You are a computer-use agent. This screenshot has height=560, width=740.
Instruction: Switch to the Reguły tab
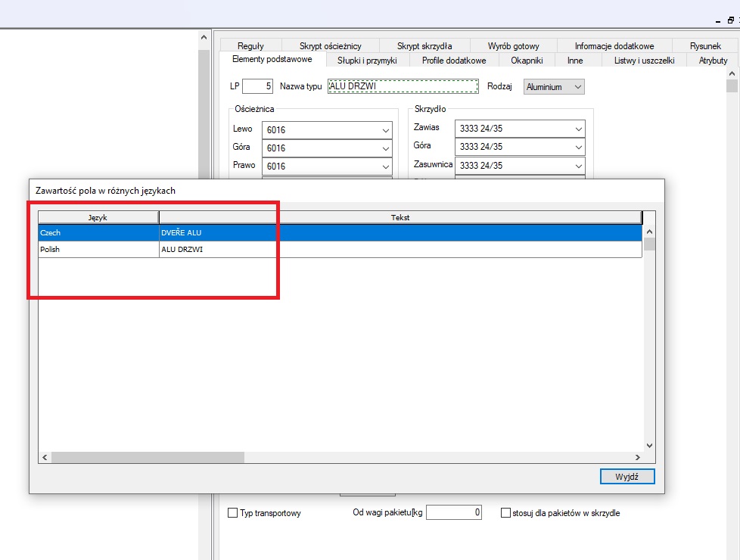point(250,46)
